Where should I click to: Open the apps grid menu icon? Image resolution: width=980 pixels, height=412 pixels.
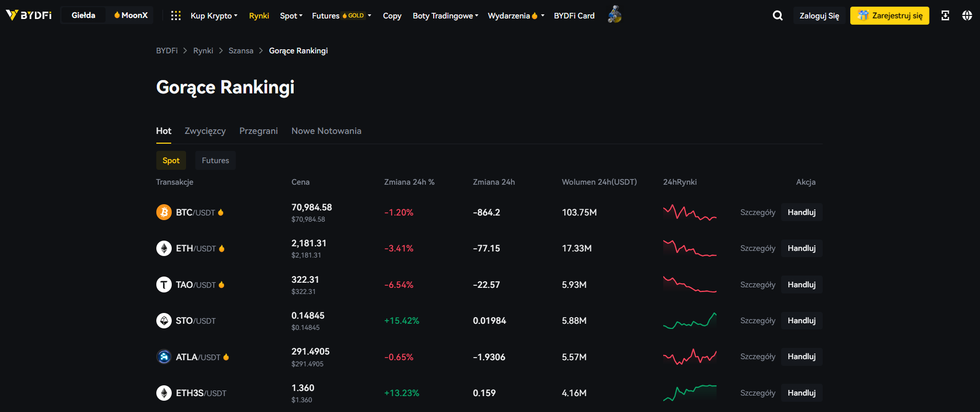176,15
